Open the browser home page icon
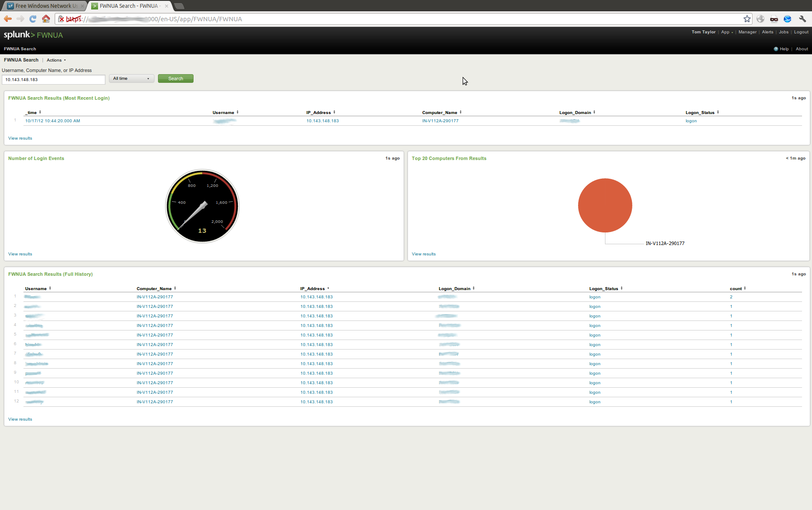The height and width of the screenshot is (510, 812). click(46, 19)
